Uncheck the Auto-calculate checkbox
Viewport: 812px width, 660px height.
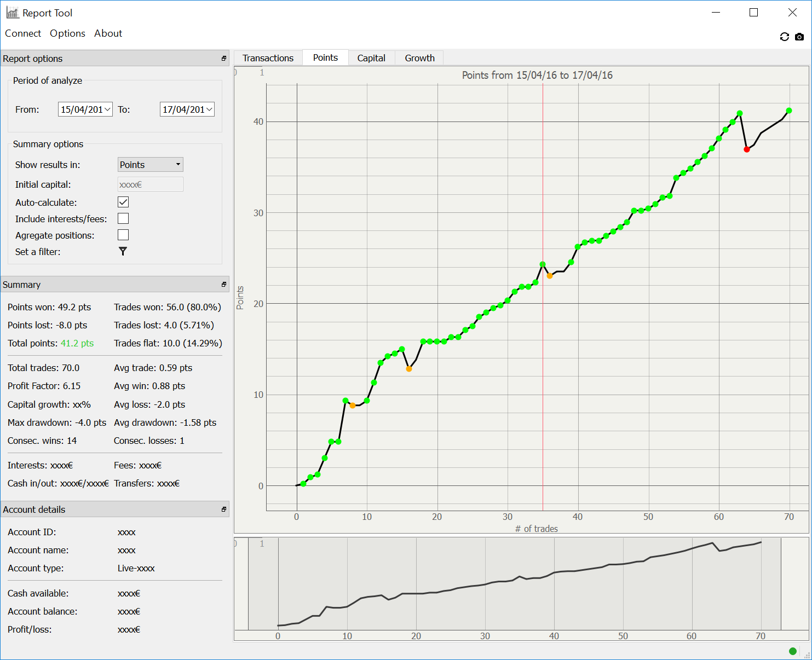click(123, 202)
